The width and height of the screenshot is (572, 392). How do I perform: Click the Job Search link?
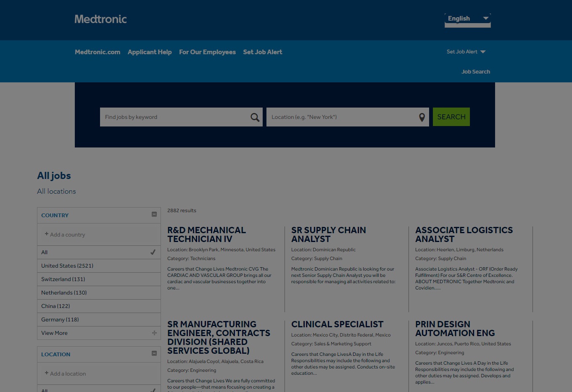pos(475,72)
